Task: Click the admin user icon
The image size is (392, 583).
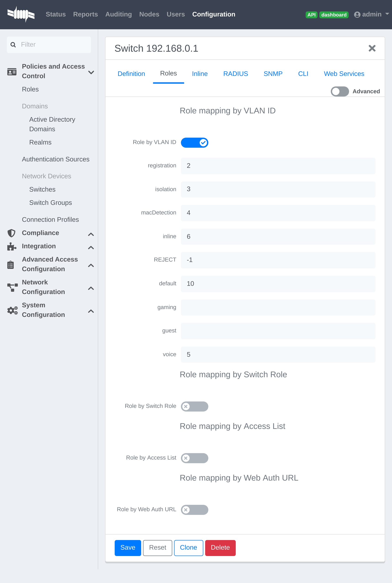Action: [x=357, y=14]
